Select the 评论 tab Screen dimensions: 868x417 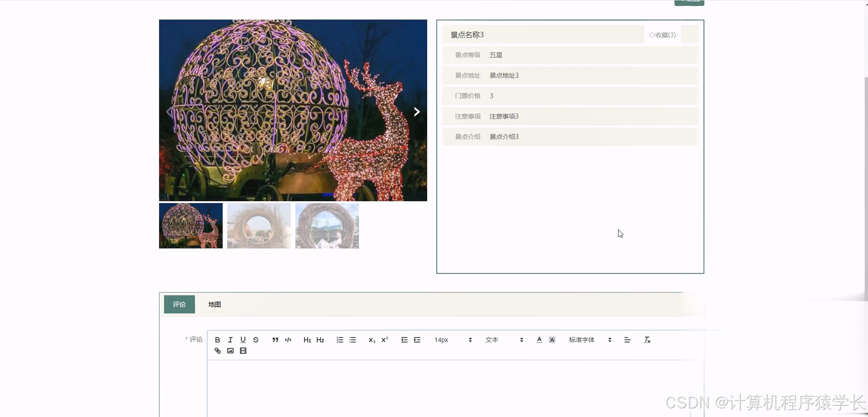(x=179, y=304)
